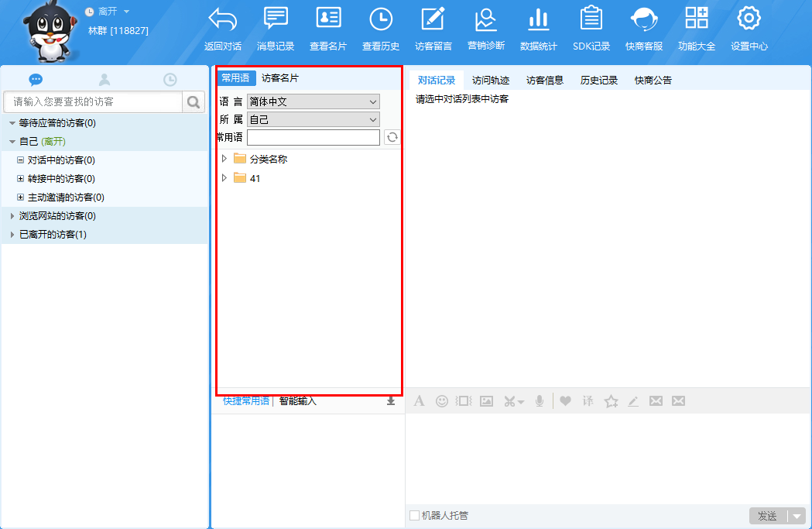Switch to the 访问轨迹 tab
Image resolution: width=812 pixels, height=529 pixels.
click(x=491, y=80)
